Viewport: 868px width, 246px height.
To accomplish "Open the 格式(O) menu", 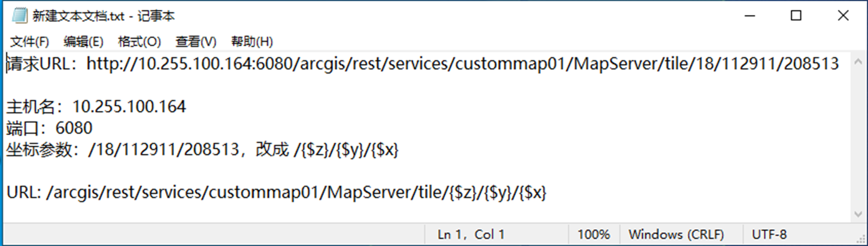I will 140,42.
